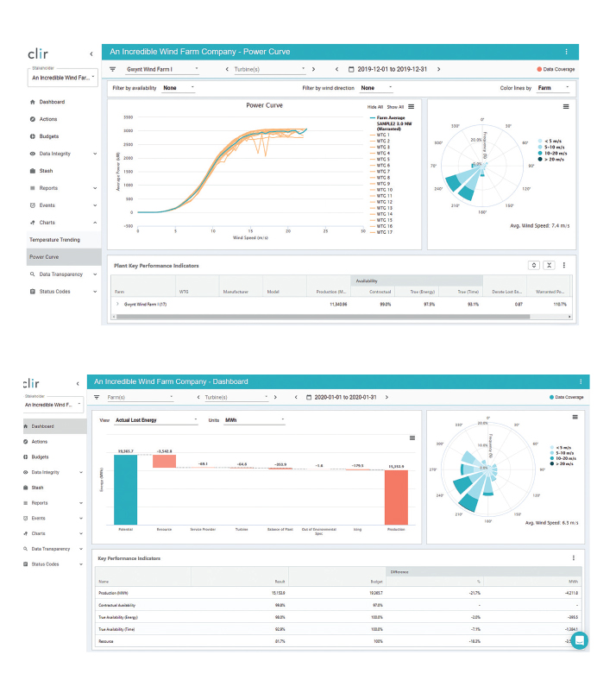Image resolution: width=616 pixels, height=680 pixels.
Task: Click the teal Potential bar in waterfall chart
Action: point(126,489)
